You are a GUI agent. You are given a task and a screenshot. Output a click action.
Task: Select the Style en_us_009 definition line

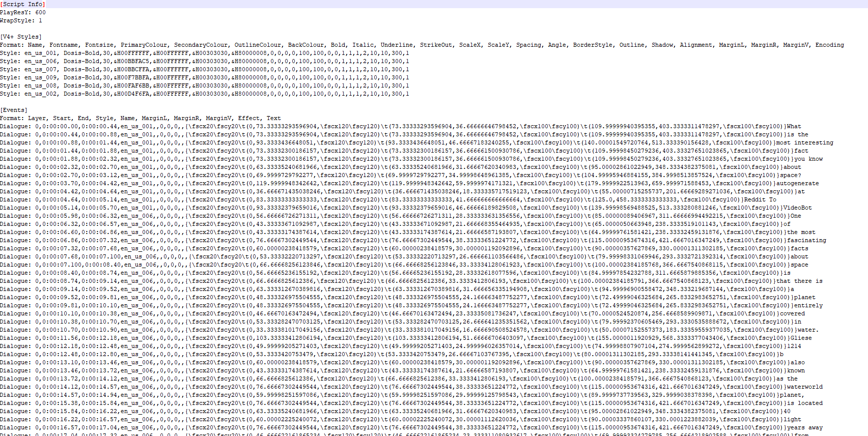pos(204,77)
